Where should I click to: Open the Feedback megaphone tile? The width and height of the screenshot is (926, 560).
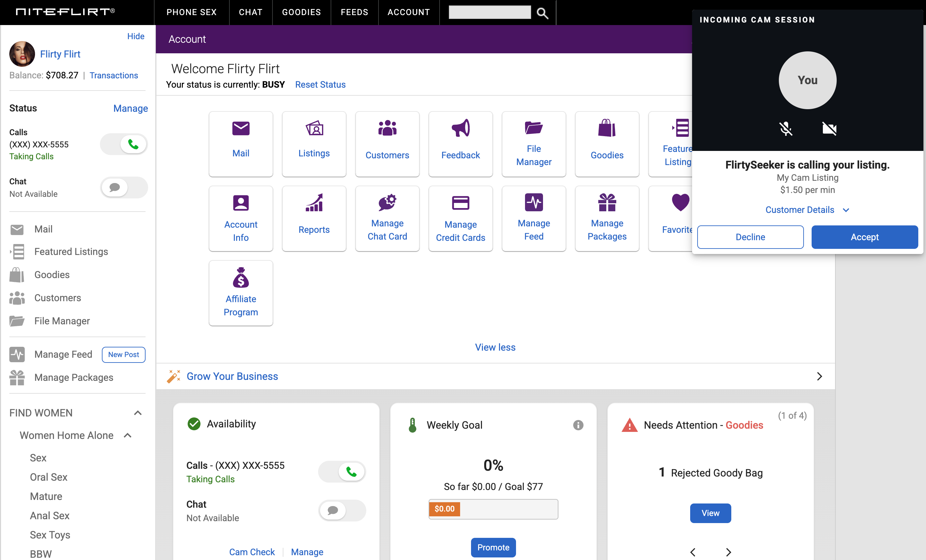click(460, 144)
